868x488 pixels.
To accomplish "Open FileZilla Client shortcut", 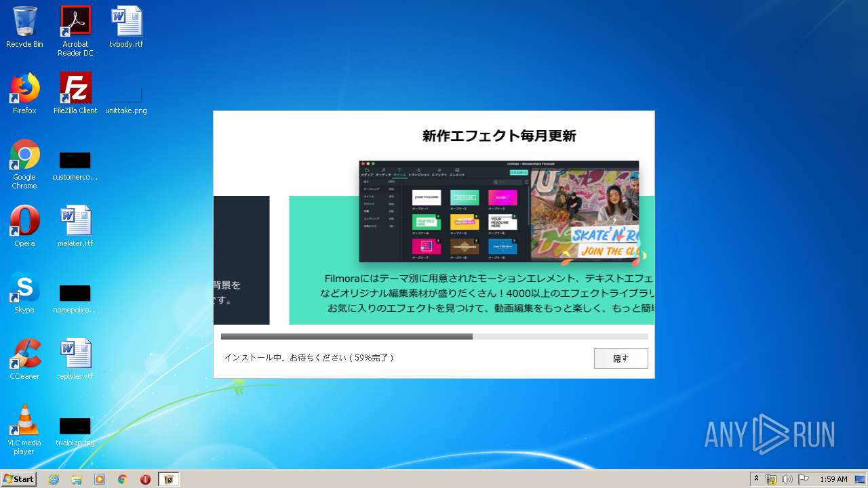I will 75,94.
